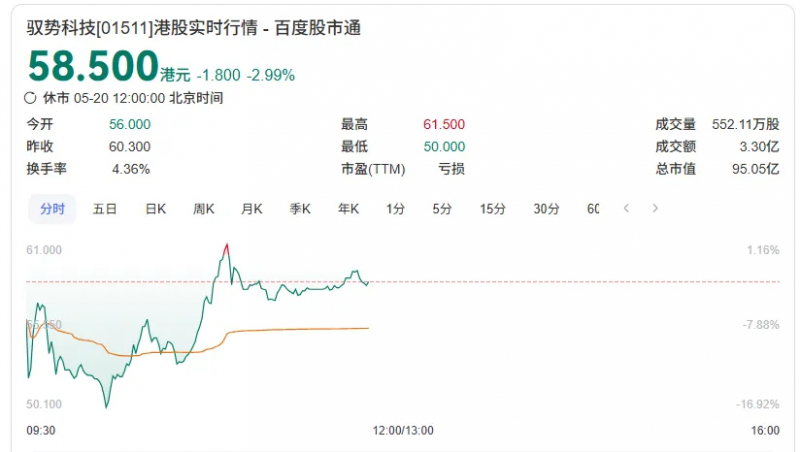The height and width of the screenshot is (452, 800).
Task: Select the 30分 chart tab
Action: tap(546, 209)
